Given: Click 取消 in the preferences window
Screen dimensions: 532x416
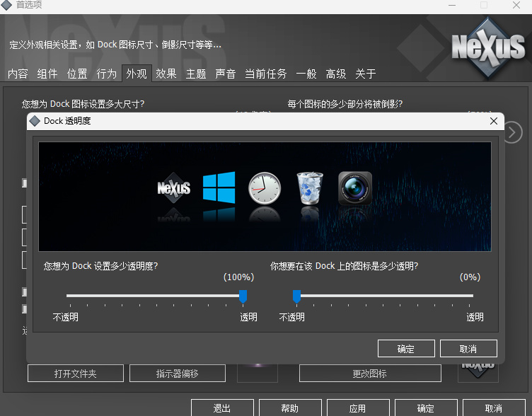Looking at the screenshot, I should click(x=494, y=408).
